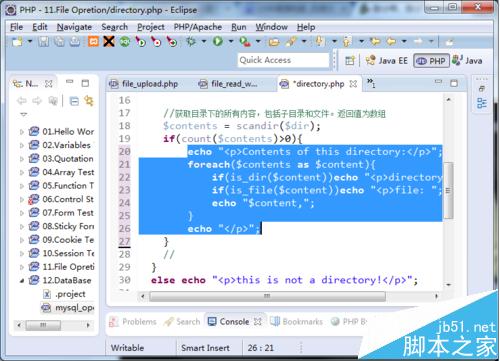The image size is (500, 361).
Task: Toggle the PHP perspective button
Action: pos(431,61)
